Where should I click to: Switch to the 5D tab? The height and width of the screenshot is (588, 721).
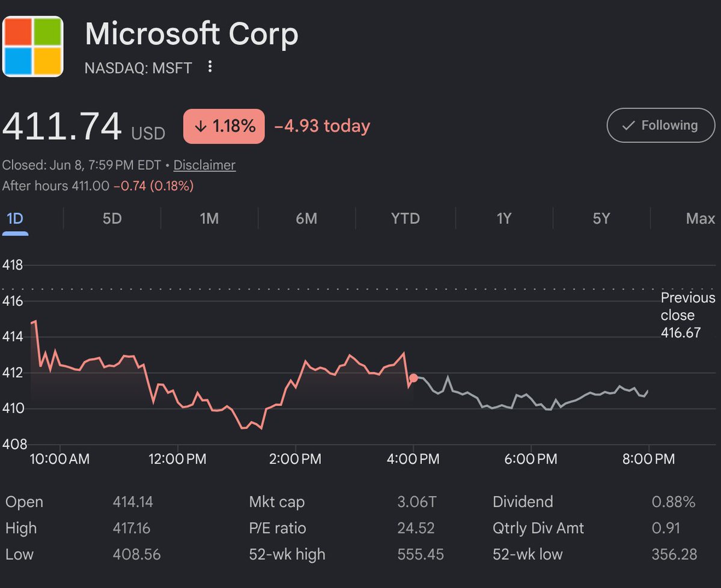[112, 219]
